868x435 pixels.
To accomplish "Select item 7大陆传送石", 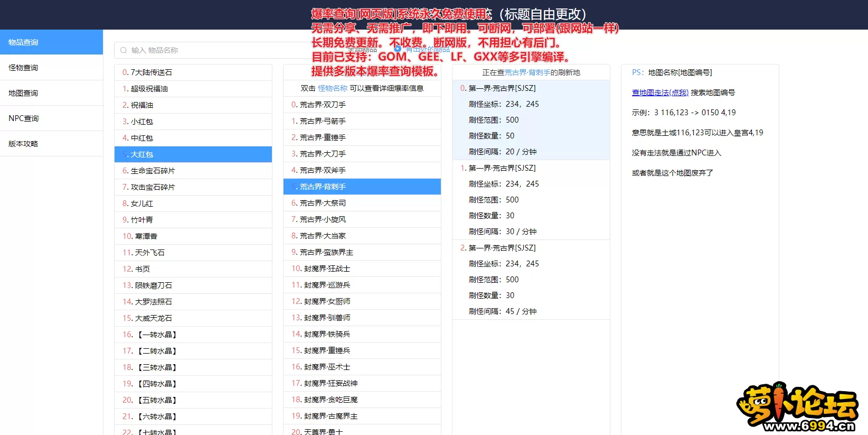I will [x=193, y=72].
